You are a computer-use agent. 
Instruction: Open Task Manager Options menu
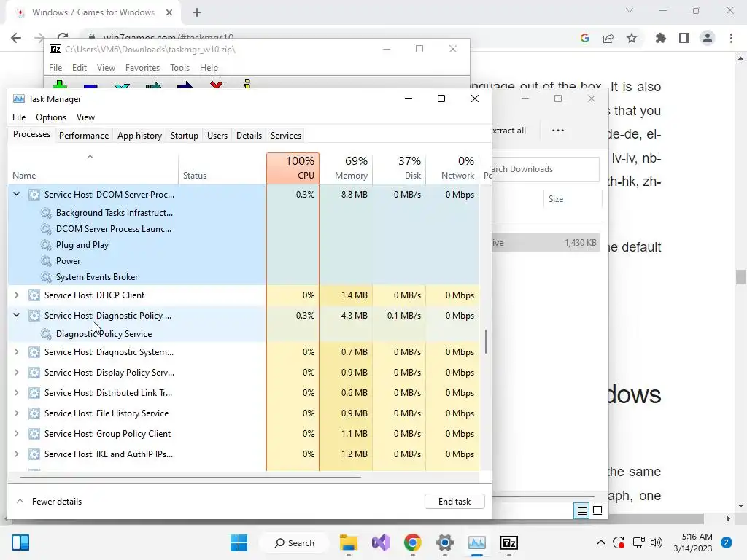pos(51,117)
